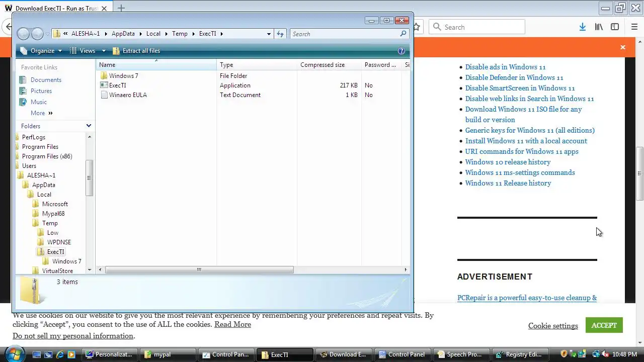Open the address bar history dropdown
Image resolution: width=644 pixels, height=362 pixels.
(269, 34)
